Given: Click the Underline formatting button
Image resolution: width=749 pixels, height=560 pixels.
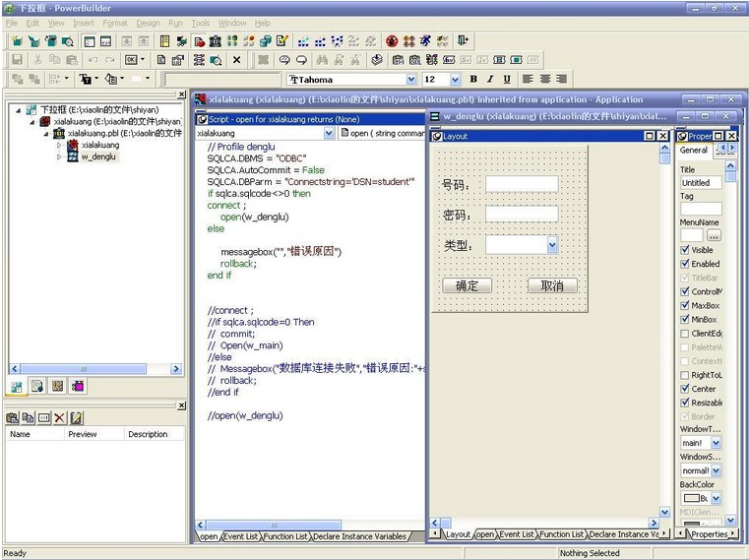Looking at the screenshot, I should [x=507, y=80].
